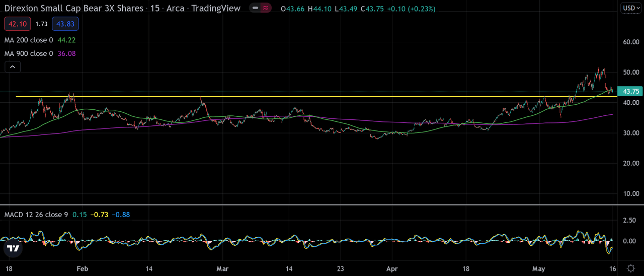Click the Arca exchange label
This screenshot has height=276, width=644.
click(175, 9)
